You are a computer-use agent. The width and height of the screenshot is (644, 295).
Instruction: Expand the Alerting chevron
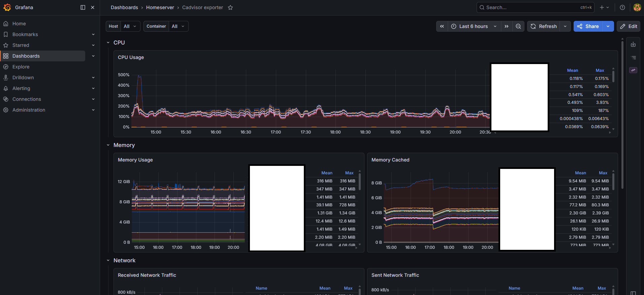click(x=93, y=88)
